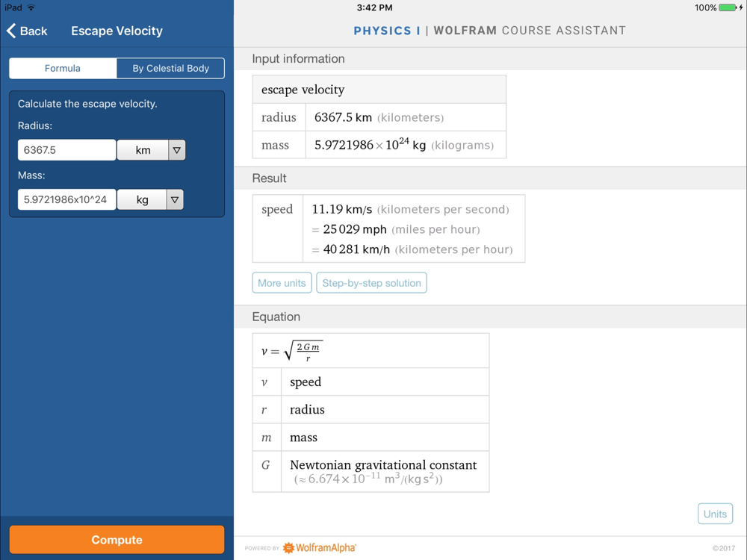Tap the 'radius' variable definition row

coord(371,409)
